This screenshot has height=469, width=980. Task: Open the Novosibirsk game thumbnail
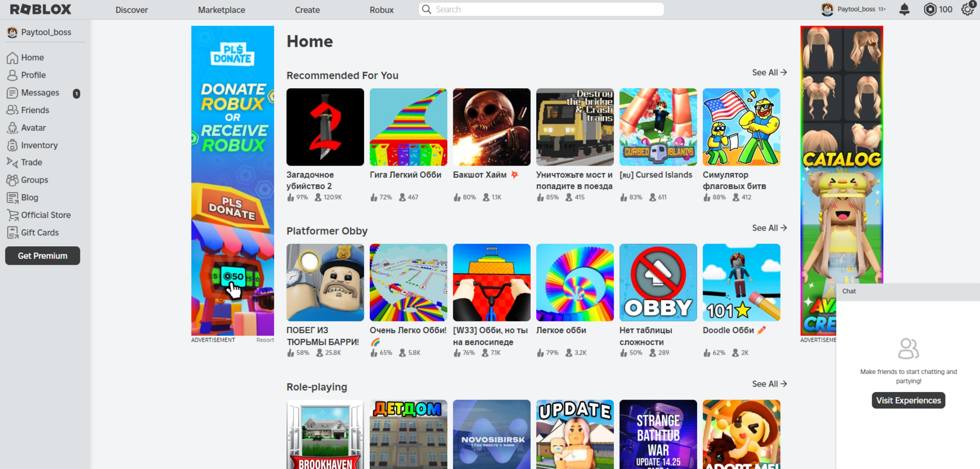pos(492,435)
